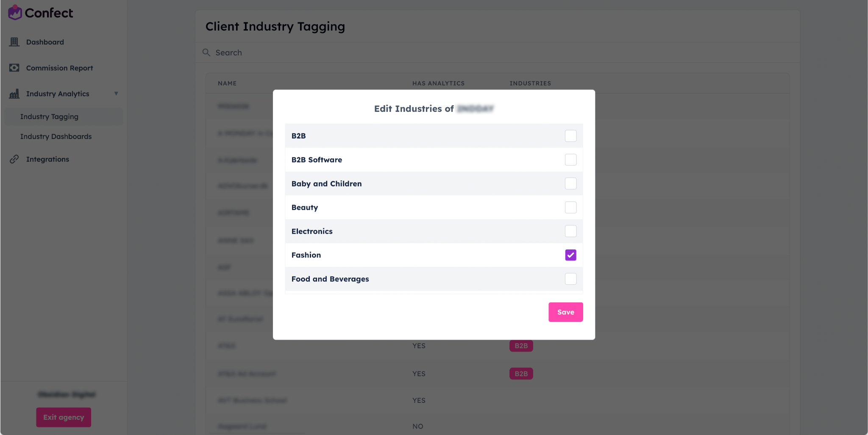Open Industry Dashboards in the sidebar
The height and width of the screenshot is (435, 868).
(x=56, y=136)
